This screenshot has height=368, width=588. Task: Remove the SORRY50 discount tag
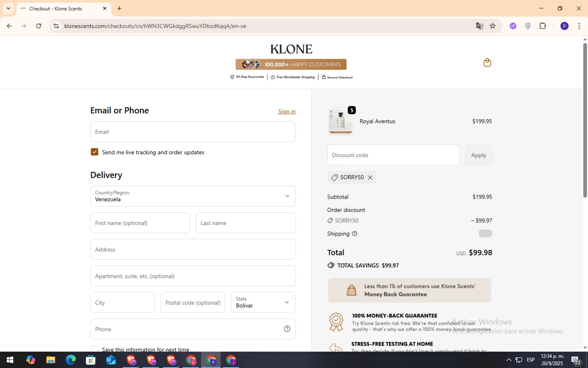pyautogui.click(x=370, y=177)
